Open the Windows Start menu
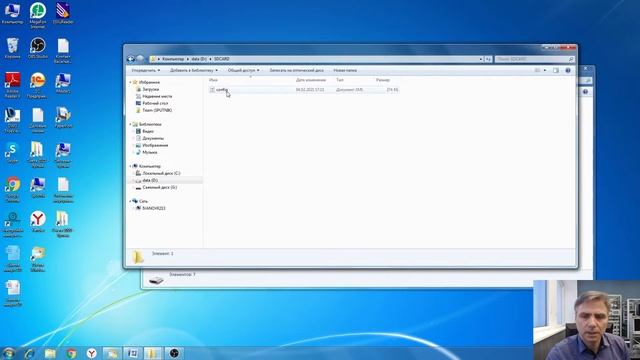 tap(8, 353)
